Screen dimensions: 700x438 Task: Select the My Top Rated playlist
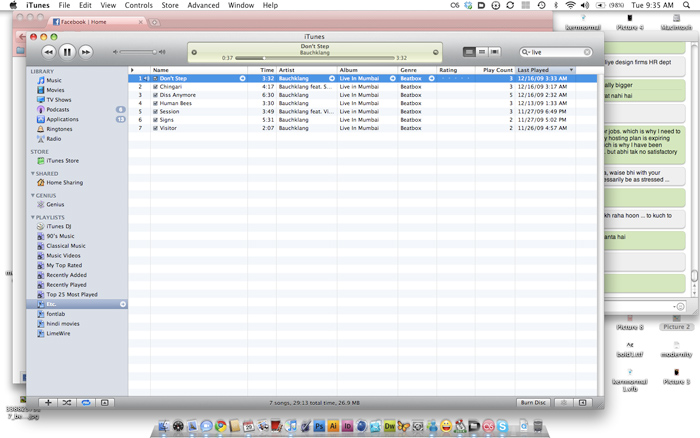point(64,265)
